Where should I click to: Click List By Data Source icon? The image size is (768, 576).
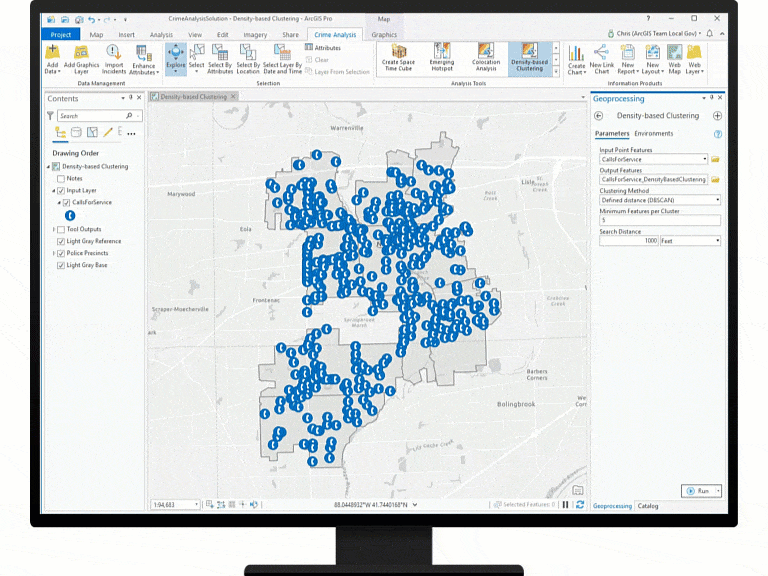76,132
